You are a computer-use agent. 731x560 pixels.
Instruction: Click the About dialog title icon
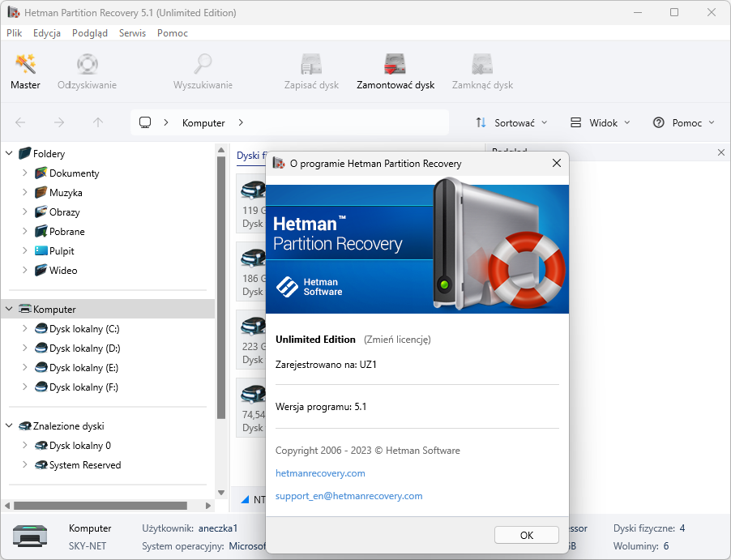click(x=279, y=163)
